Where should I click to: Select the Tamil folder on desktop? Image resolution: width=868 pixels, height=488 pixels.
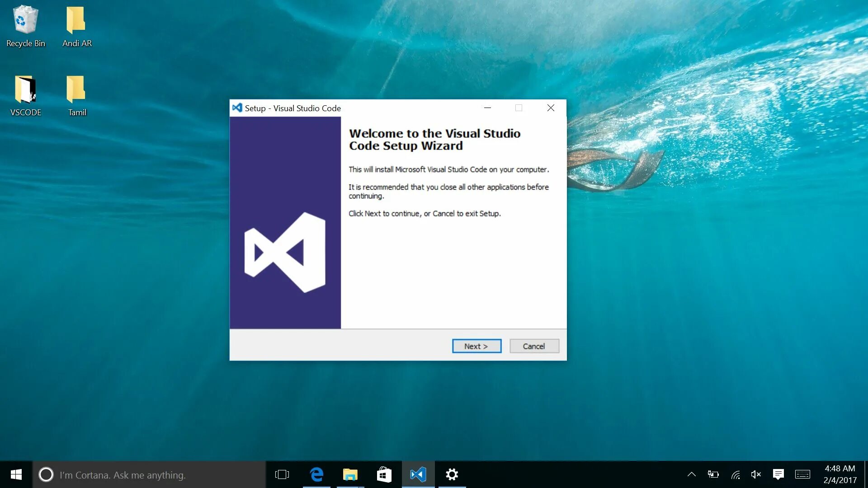(77, 96)
